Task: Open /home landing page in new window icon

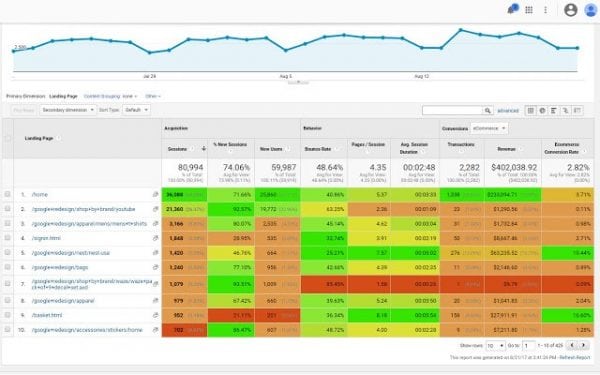Action: tap(155, 194)
